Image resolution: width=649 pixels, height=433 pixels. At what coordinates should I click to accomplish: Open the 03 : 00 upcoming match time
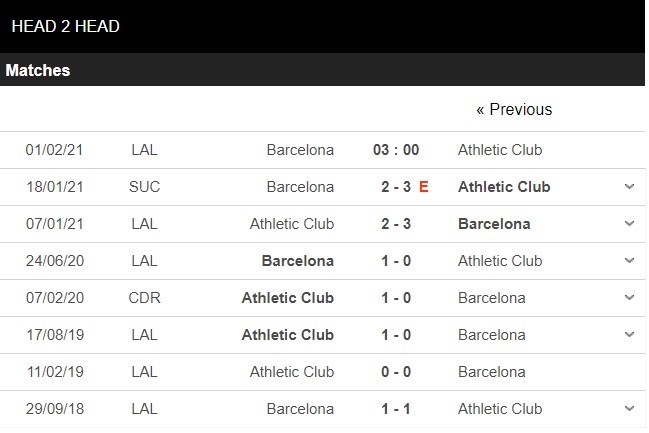[x=396, y=150]
